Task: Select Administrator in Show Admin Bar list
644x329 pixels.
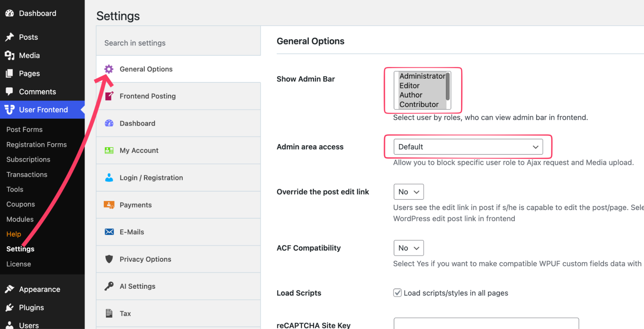Action: pyautogui.click(x=422, y=76)
